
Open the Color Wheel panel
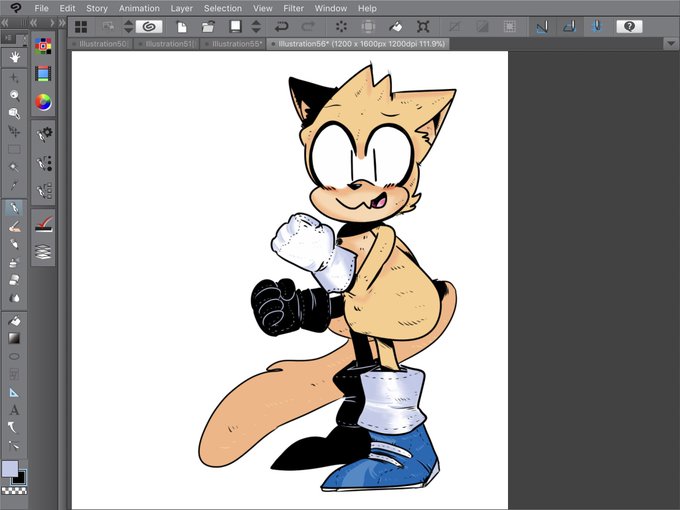pos(43,102)
